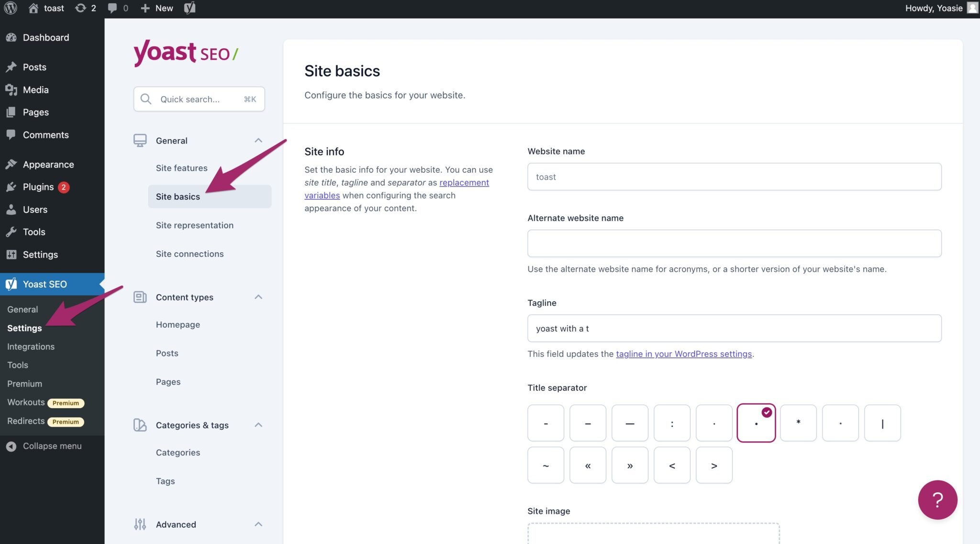The width and height of the screenshot is (980, 544).
Task: Click the Yoast SEO logo
Action: 186,53
